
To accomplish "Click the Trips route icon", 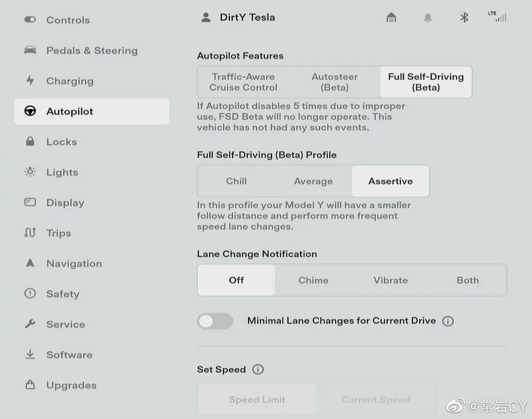I will click(x=30, y=233).
